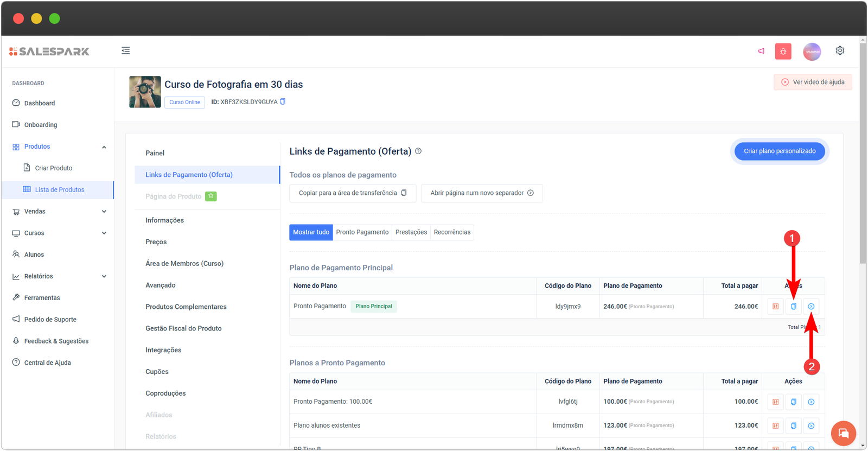868x451 pixels.
Task: Switch to the Pronto Pagamento filter tab
Action: pyautogui.click(x=362, y=232)
